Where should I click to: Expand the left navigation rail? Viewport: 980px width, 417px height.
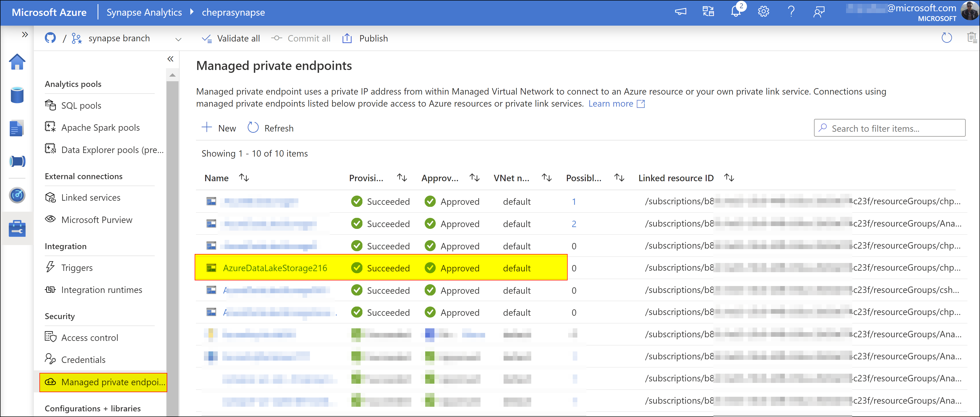(x=25, y=35)
